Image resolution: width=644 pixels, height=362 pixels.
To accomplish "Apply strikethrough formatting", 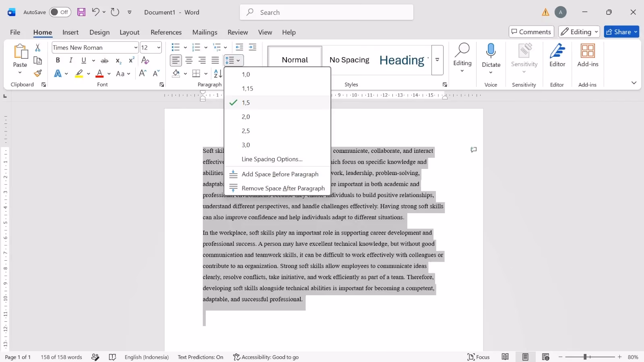I will pos(105,61).
